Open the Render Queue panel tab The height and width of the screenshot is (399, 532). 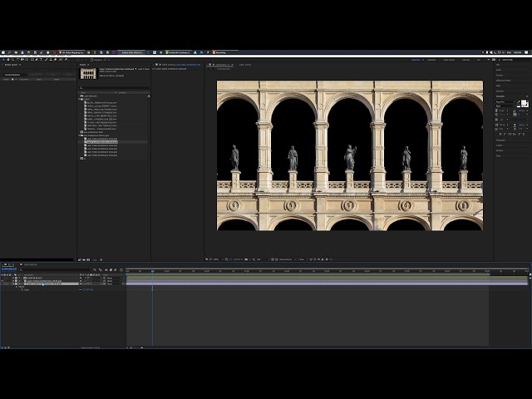pyautogui.click(x=11, y=65)
